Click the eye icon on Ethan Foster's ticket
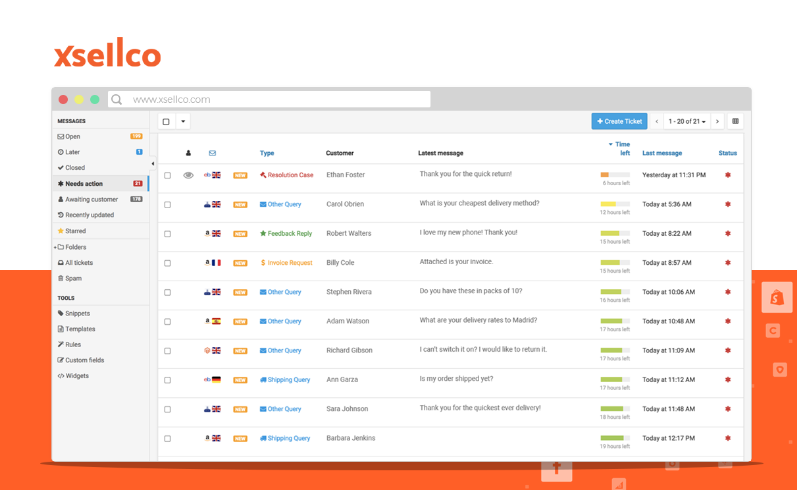Image resolution: width=797 pixels, height=490 pixels. (x=188, y=175)
